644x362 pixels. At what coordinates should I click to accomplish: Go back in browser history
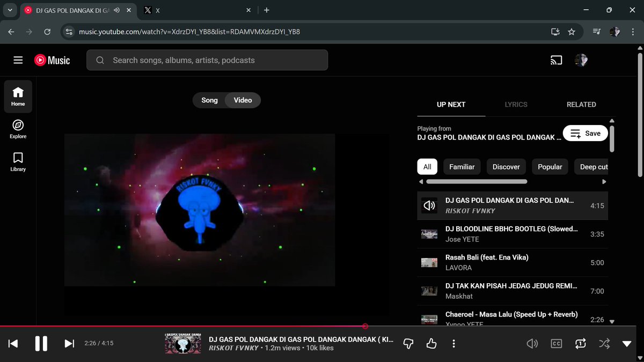click(11, 32)
